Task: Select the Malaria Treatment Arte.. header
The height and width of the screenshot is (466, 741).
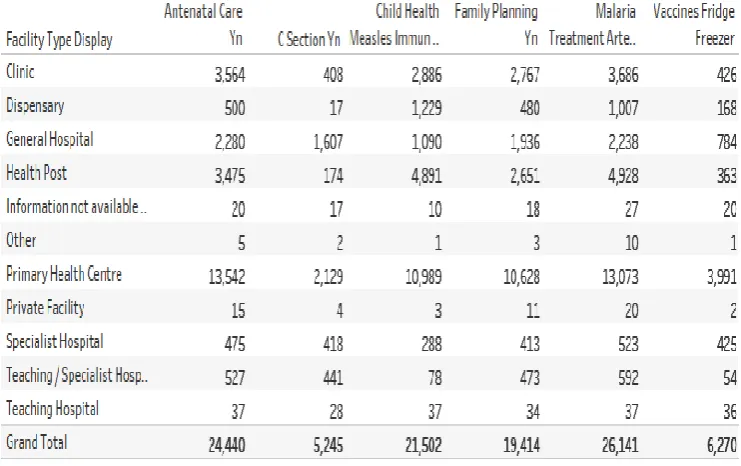Action: click(x=592, y=25)
